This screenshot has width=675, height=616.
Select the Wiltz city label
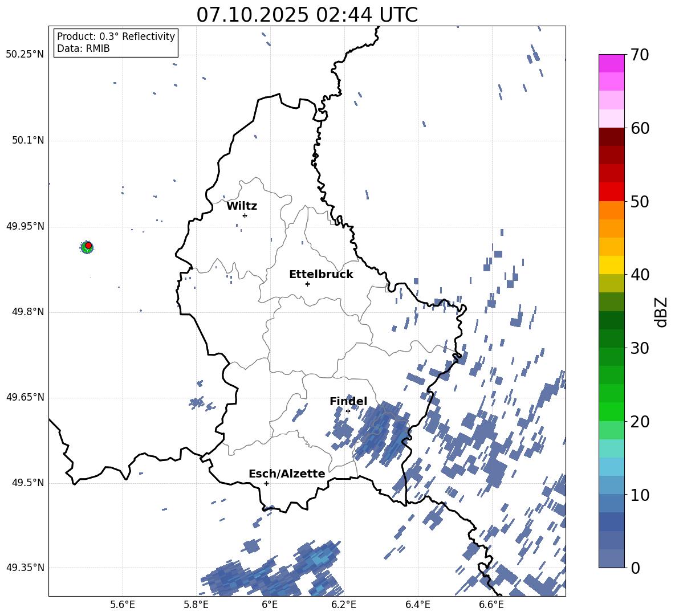pyautogui.click(x=242, y=206)
